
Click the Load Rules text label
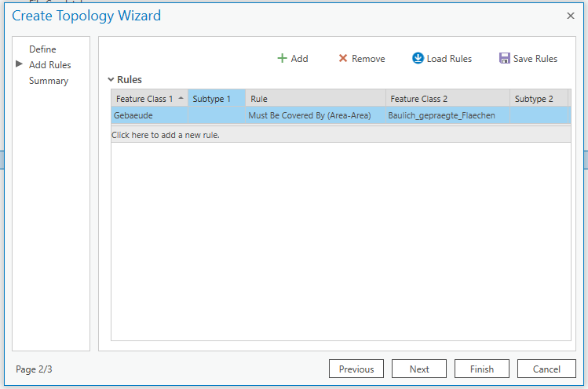449,59
